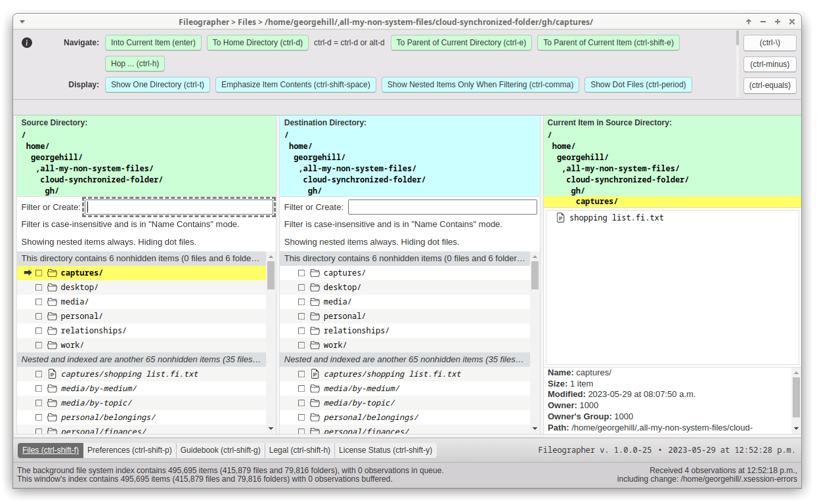Viewport: 817px width, 504px height.
Task: Toggle Emphasize Item Contents button
Action: coord(296,85)
